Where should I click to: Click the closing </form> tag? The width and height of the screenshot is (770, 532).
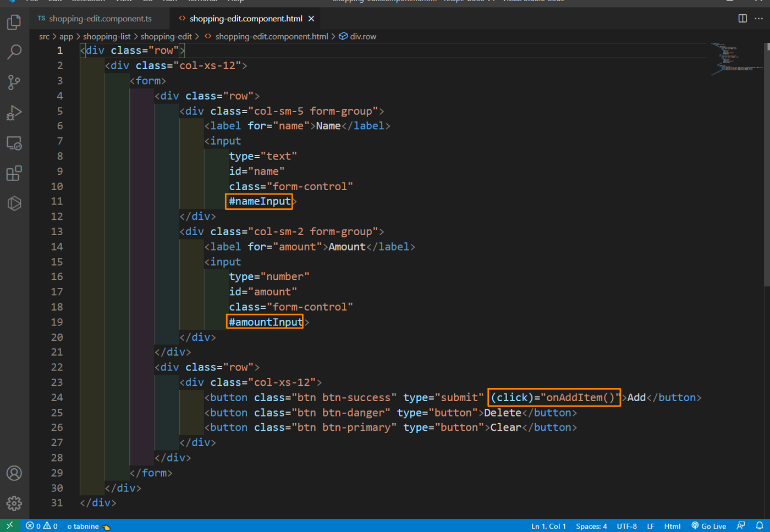[x=151, y=473]
